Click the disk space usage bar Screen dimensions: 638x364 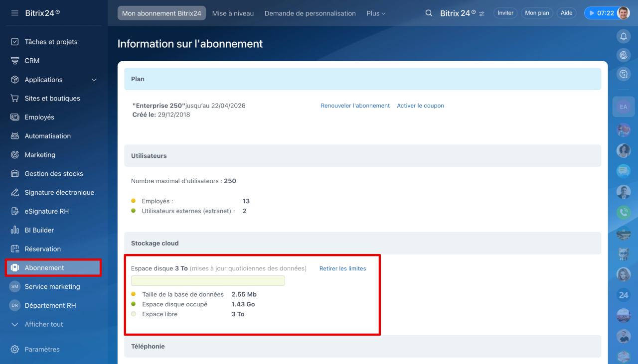pyautogui.click(x=208, y=281)
